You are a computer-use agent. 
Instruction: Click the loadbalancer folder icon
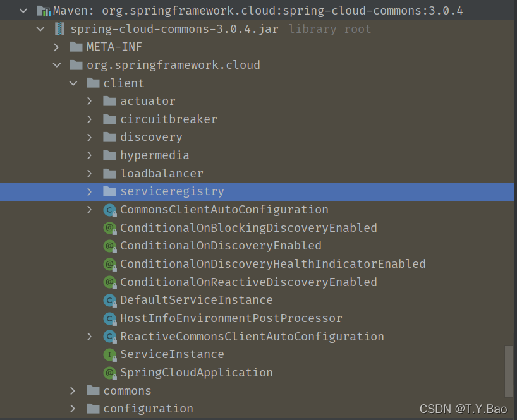click(x=109, y=173)
